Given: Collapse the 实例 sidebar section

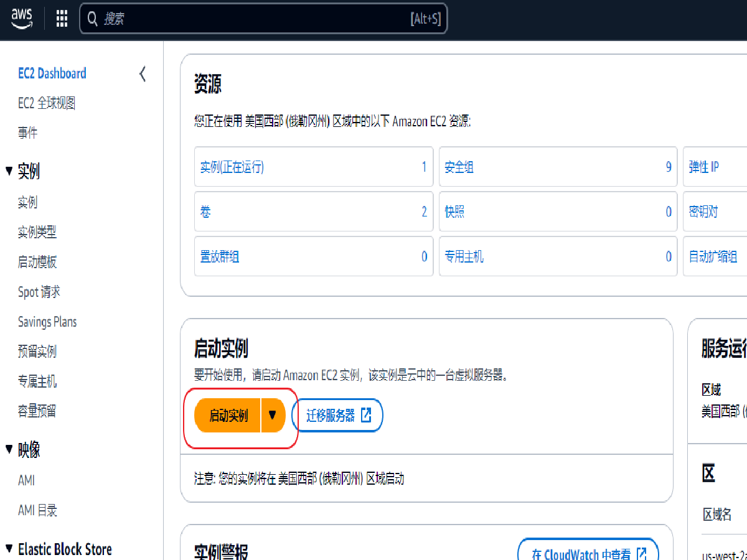Looking at the screenshot, I should 9,170.
